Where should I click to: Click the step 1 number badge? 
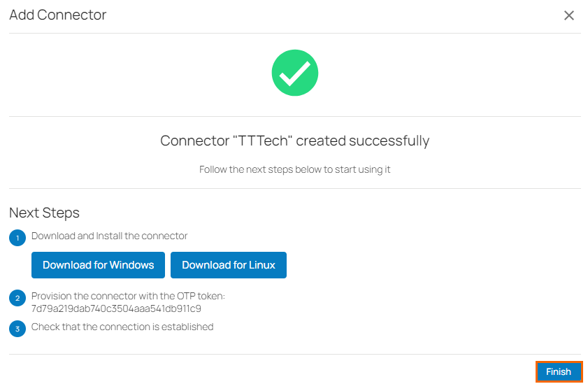tap(17, 238)
